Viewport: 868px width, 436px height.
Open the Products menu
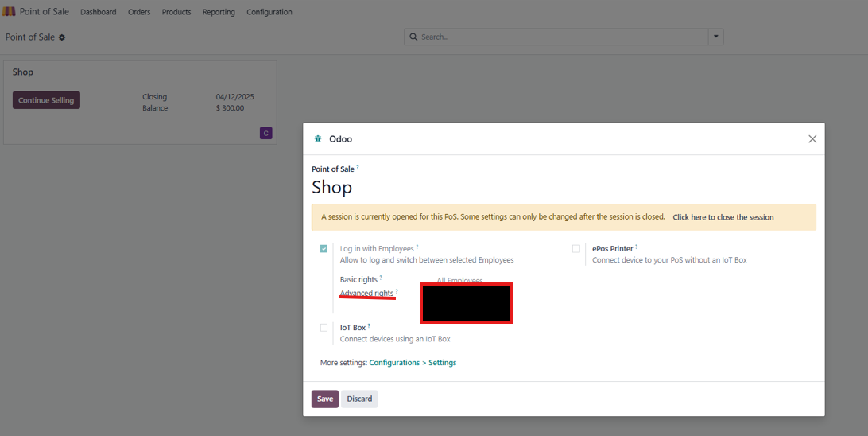176,12
